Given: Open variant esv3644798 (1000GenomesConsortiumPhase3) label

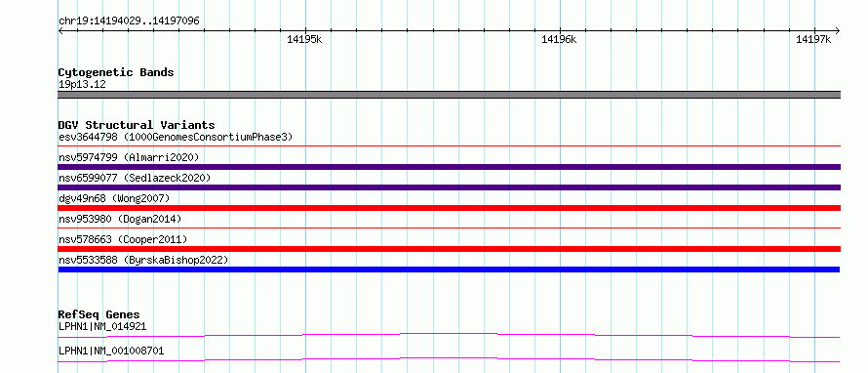Looking at the screenshot, I should (x=176, y=137).
